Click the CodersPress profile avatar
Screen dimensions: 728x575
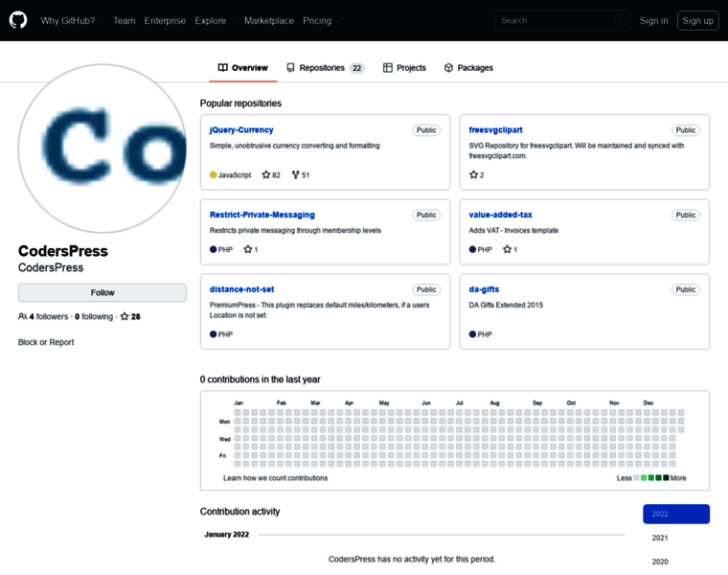(102, 149)
